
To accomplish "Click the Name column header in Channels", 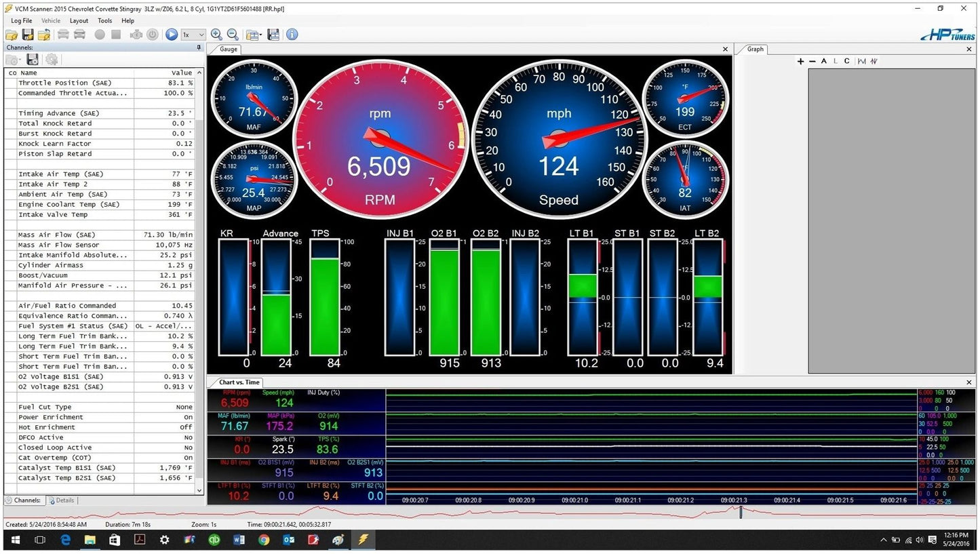I will click(75, 73).
